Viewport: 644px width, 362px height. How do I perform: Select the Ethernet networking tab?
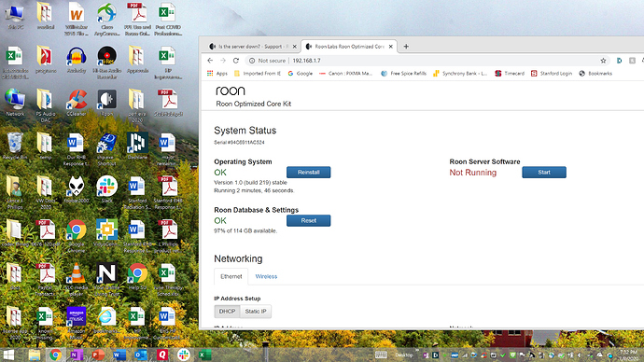click(x=231, y=276)
